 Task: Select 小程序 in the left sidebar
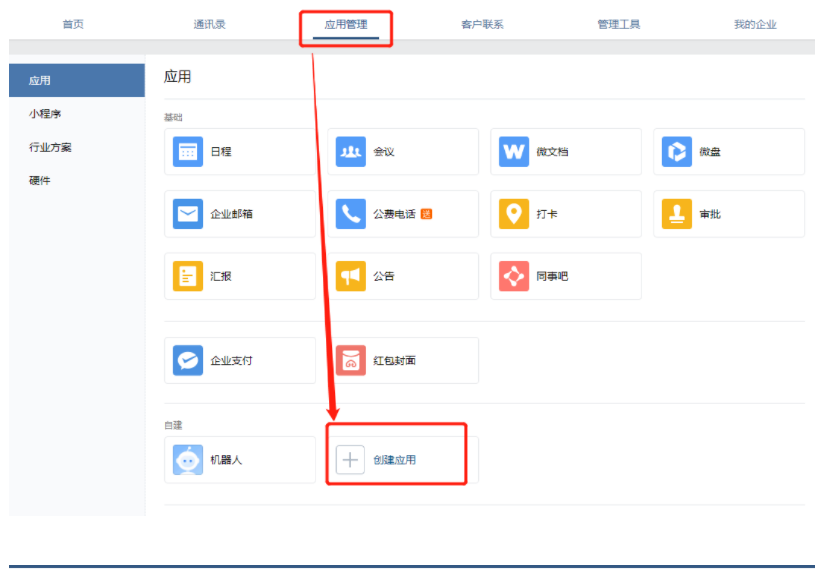click(x=45, y=114)
